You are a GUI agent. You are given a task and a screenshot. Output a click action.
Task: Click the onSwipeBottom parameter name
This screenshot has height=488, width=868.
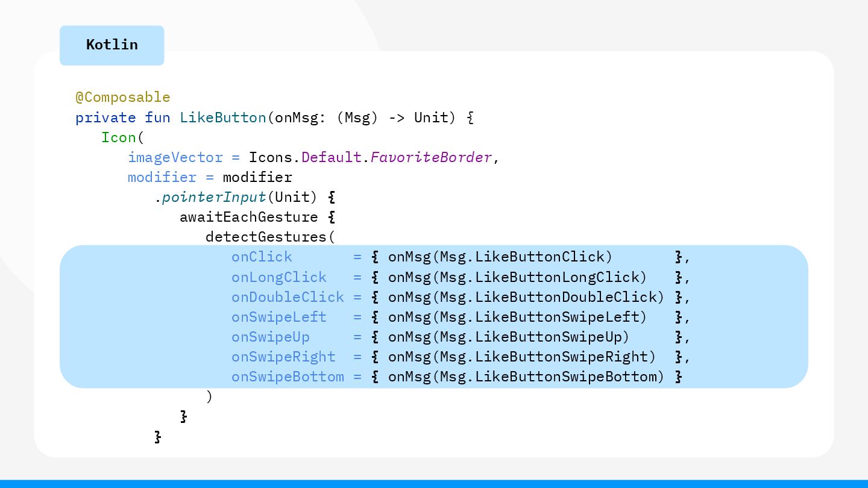pyautogui.click(x=288, y=377)
